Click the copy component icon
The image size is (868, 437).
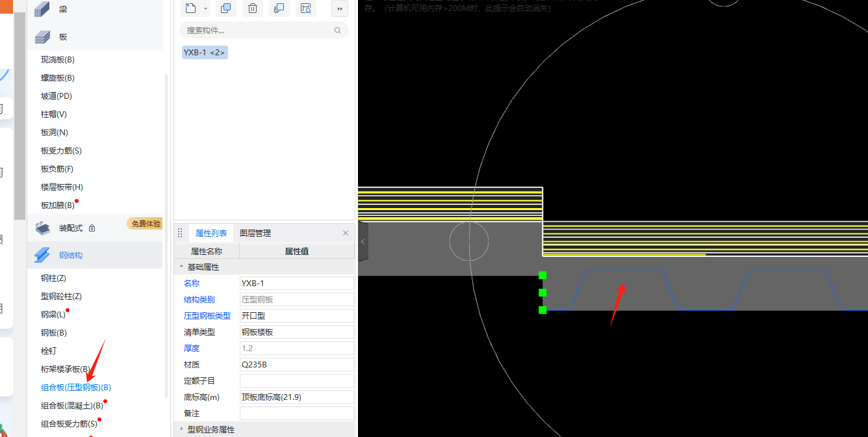click(225, 8)
